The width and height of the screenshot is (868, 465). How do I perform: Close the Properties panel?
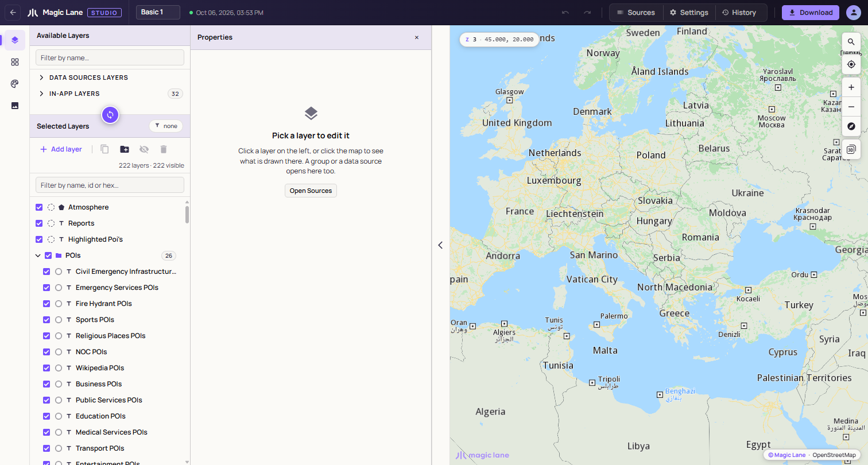tap(417, 37)
